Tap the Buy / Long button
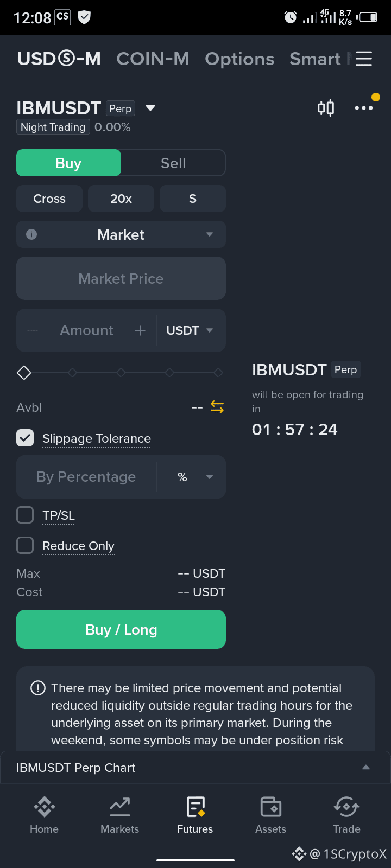391x868 pixels. tap(121, 629)
